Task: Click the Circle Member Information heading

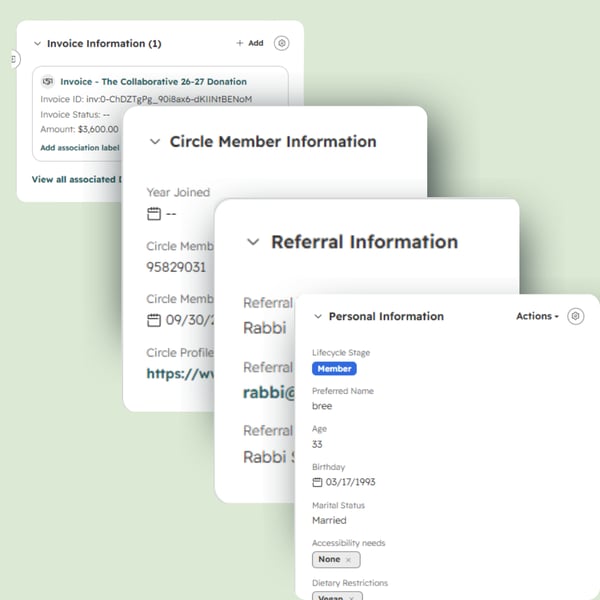Action: [x=273, y=142]
